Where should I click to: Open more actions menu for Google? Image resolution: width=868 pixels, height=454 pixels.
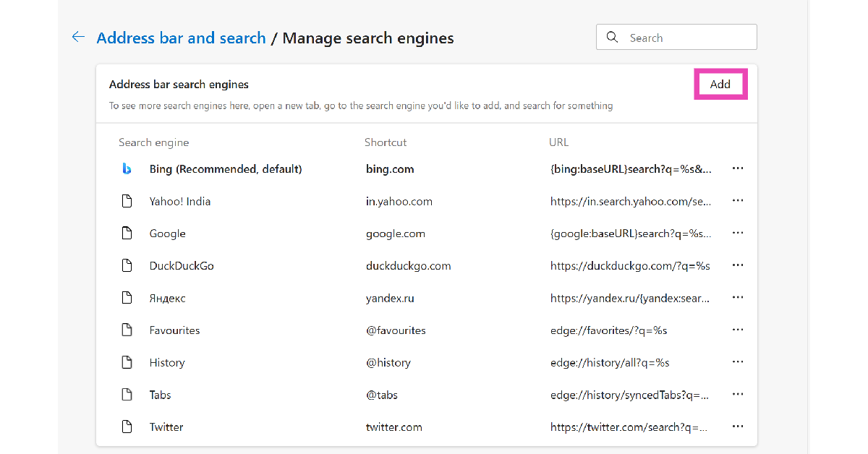738,234
